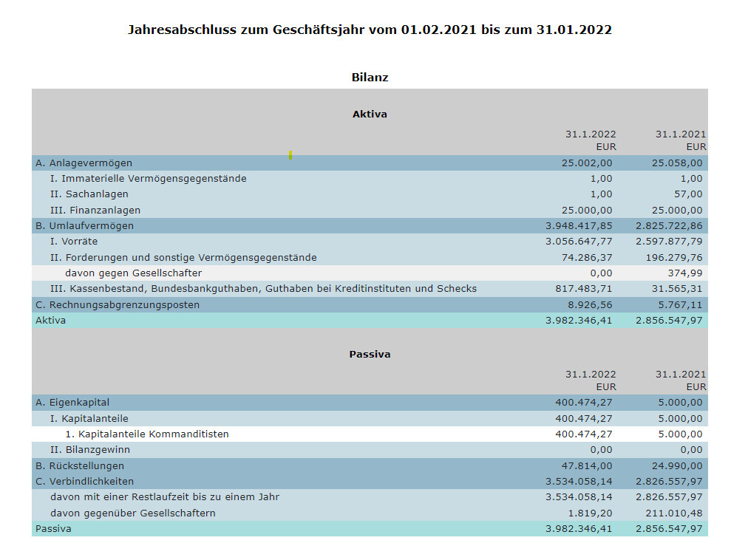Select the Passiva section header
The width and height of the screenshot is (731, 560).
(370, 355)
